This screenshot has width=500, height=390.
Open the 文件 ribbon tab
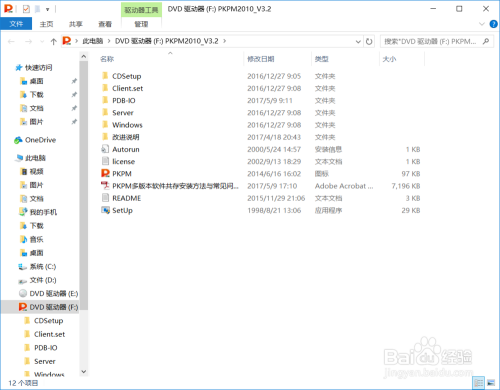click(x=16, y=24)
